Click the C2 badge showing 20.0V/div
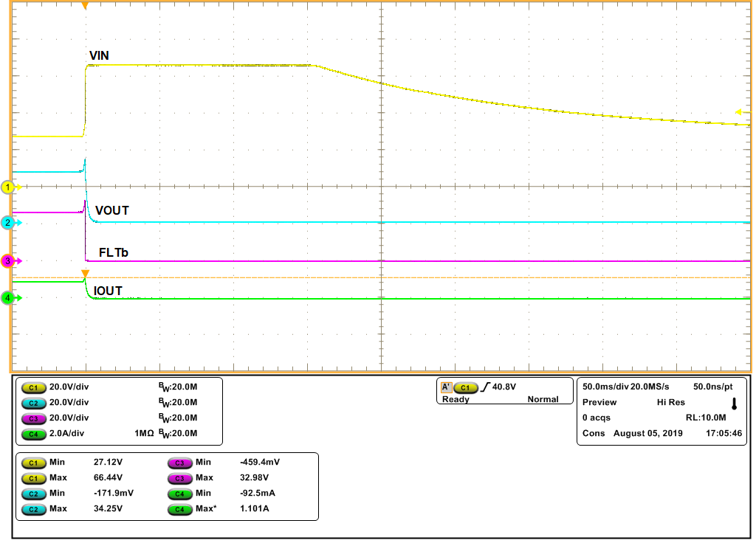The width and height of the screenshot is (756, 543). click(32, 401)
